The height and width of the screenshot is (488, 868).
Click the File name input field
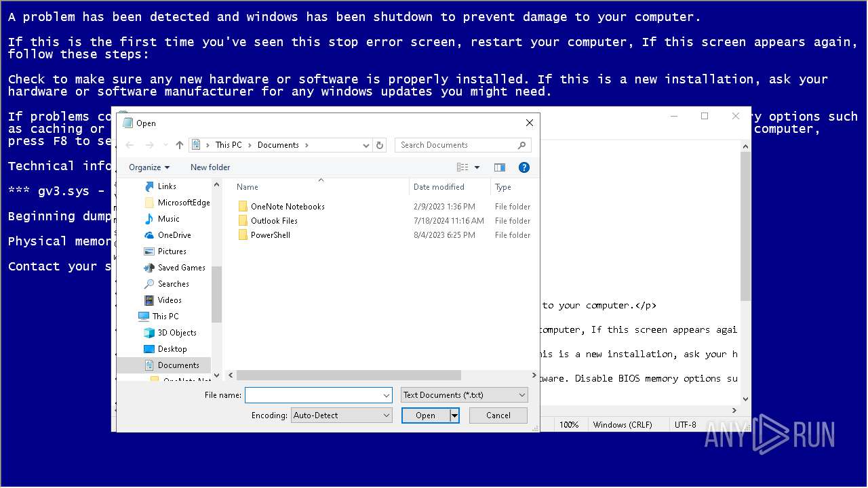313,395
